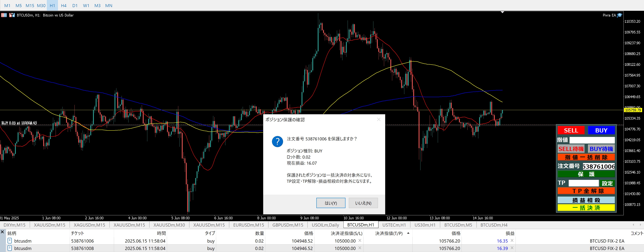Click the chart shift triangle marker
The width and height of the screenshot is (644, 252).
coord(502,12)
